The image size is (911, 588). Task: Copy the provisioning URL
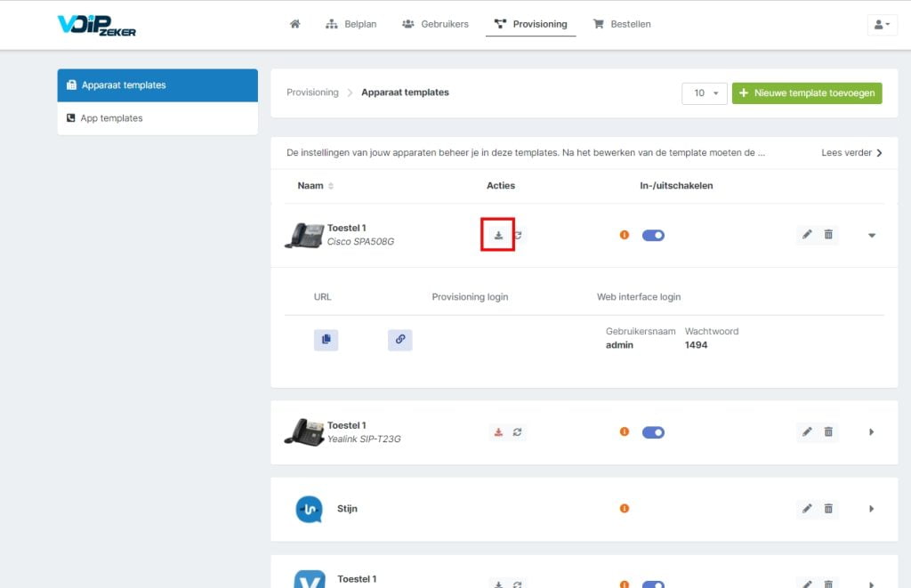coord(326,339)
